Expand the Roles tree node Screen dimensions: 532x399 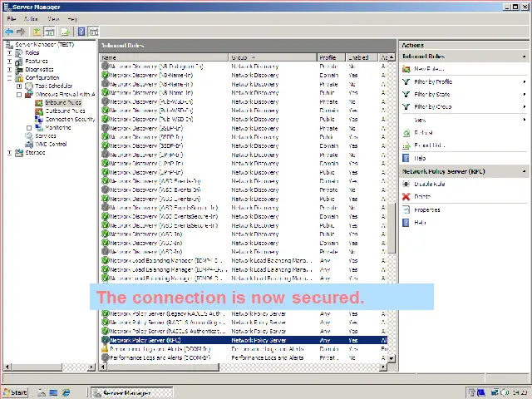[x=9, y=53]
